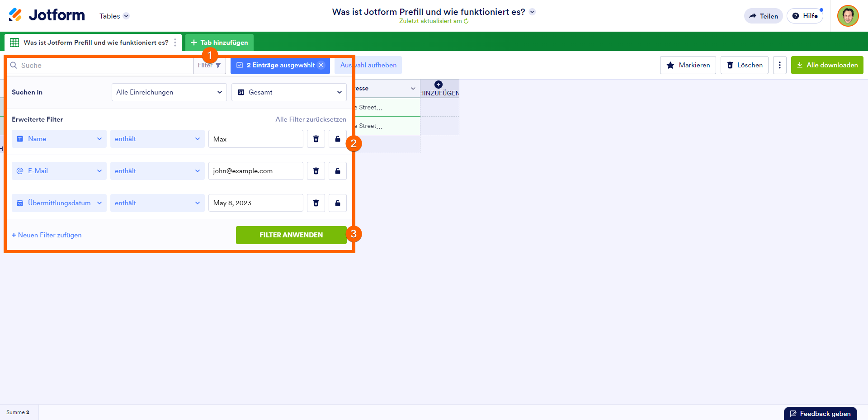868x420 pixels.
Task: Click the refresh icon beside Zuletzt aktualisiert
Action: point(466,21)
